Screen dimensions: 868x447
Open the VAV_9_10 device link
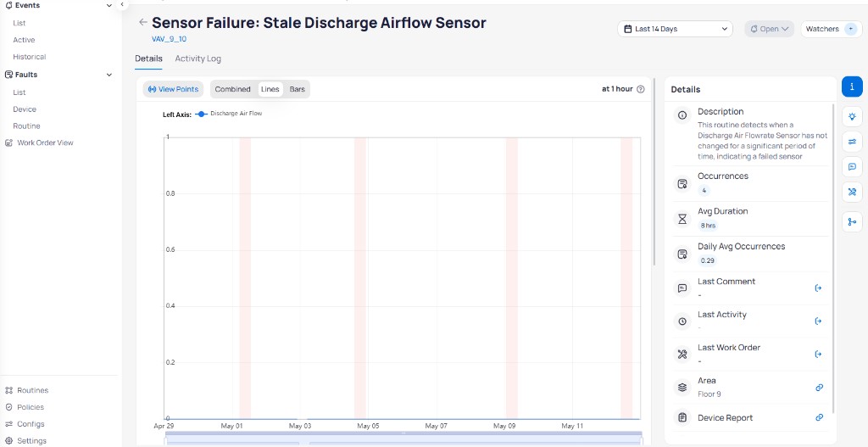point(169,39)
